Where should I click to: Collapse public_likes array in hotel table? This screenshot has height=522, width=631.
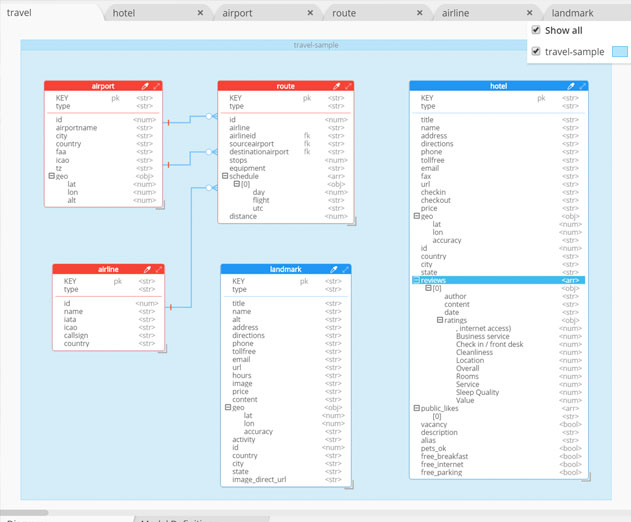[417, 408]
